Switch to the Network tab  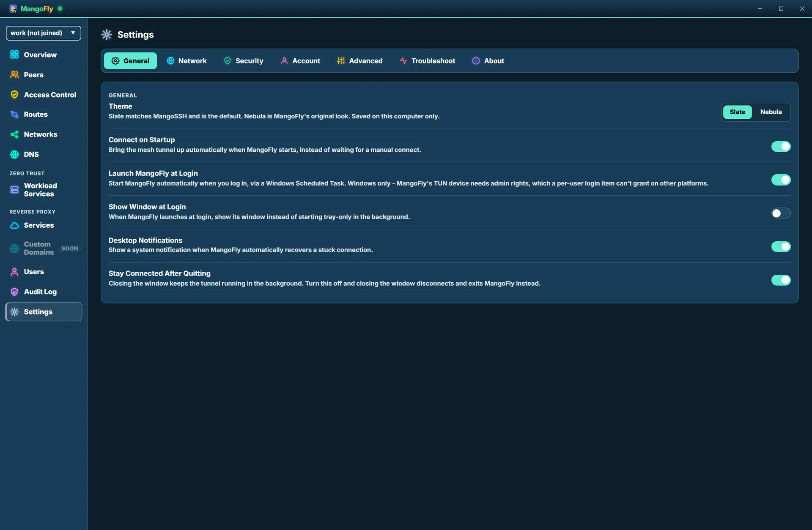pos(187,61)
